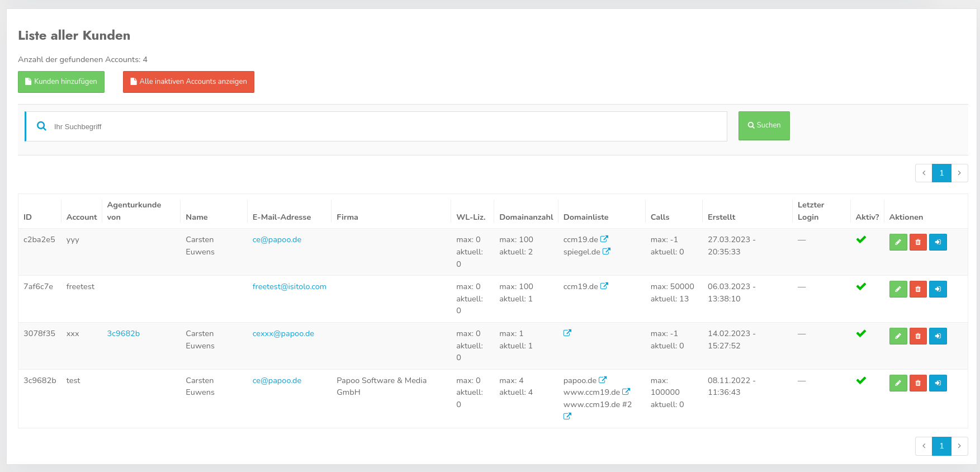Select page 1 in bottom pagination
This screenshot has height=472, width=980.
click(941, 446)
